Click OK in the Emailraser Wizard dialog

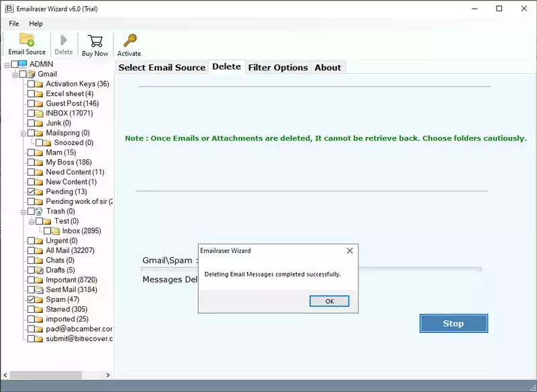click(x=329, y=301)
